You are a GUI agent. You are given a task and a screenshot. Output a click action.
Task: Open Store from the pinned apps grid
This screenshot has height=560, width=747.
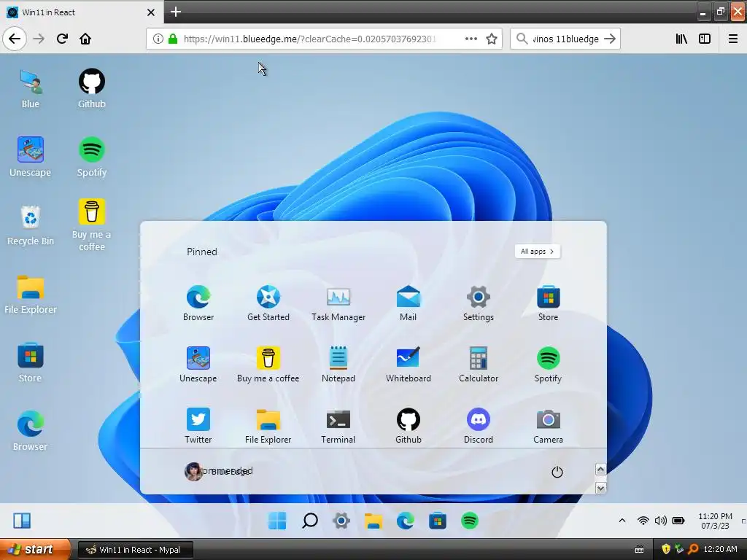click(548, 303)
